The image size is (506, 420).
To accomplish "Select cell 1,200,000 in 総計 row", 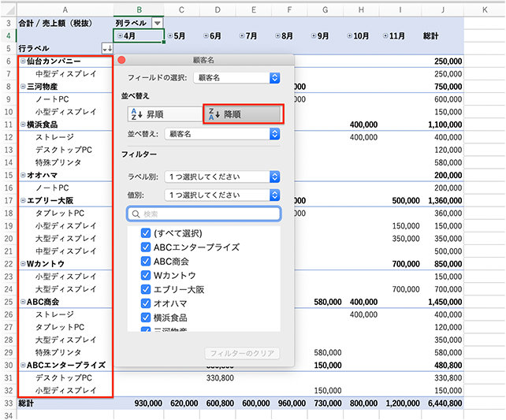I will [401, 403].
